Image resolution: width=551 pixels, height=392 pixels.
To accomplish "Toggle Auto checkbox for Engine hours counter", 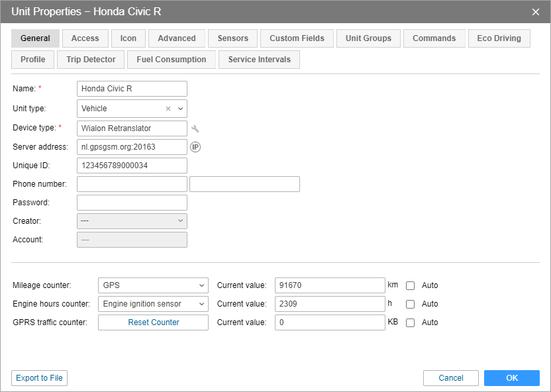I will point(411,304).
